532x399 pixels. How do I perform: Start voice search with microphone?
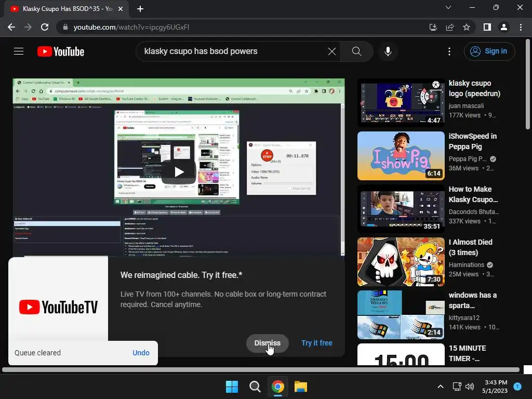pyautogui.click(x=388, y=51)
